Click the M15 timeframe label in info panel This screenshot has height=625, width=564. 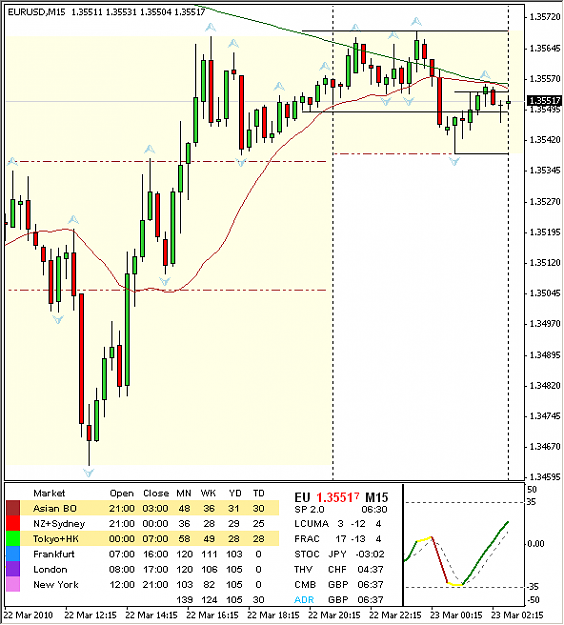tap(377, 497)
